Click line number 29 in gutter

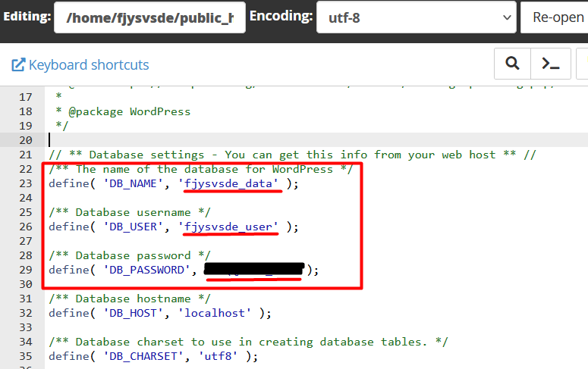click(26, 270)
